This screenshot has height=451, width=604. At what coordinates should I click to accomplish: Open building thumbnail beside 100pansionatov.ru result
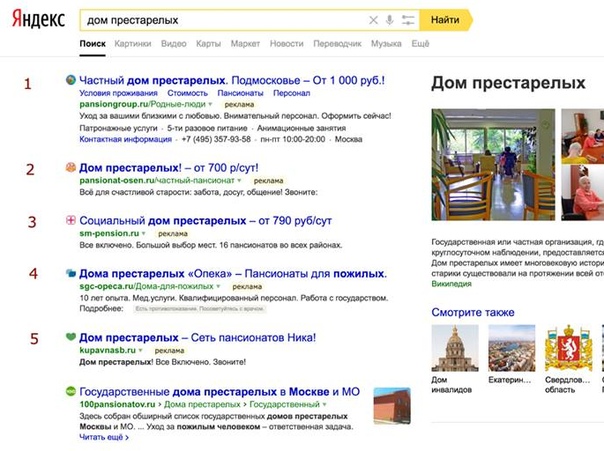pos(392,406)
